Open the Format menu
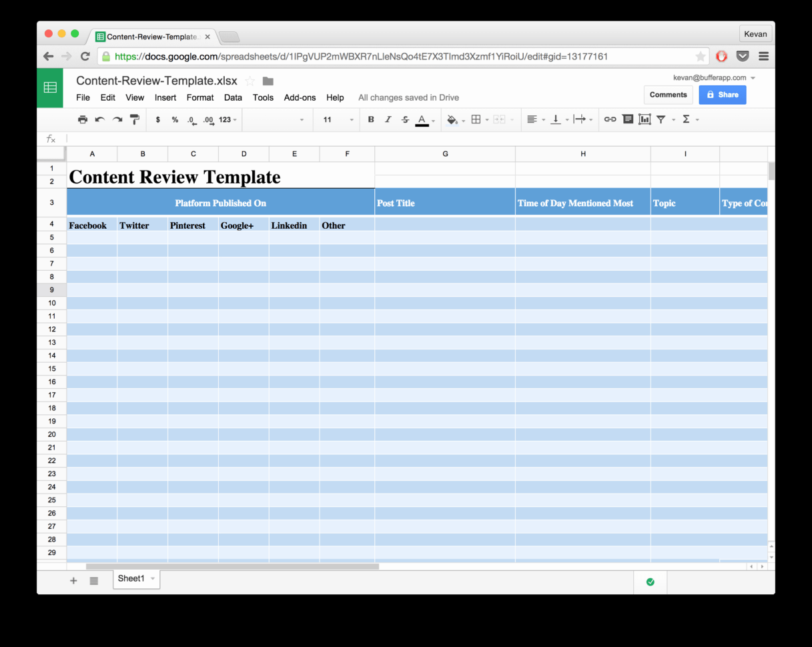Viewport: 812px width, 647px height. (199, 97)
